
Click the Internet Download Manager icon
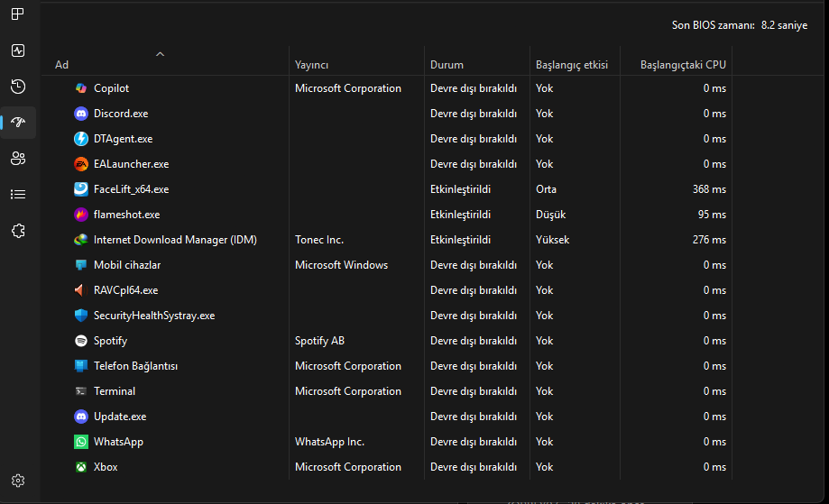(81, 240)
